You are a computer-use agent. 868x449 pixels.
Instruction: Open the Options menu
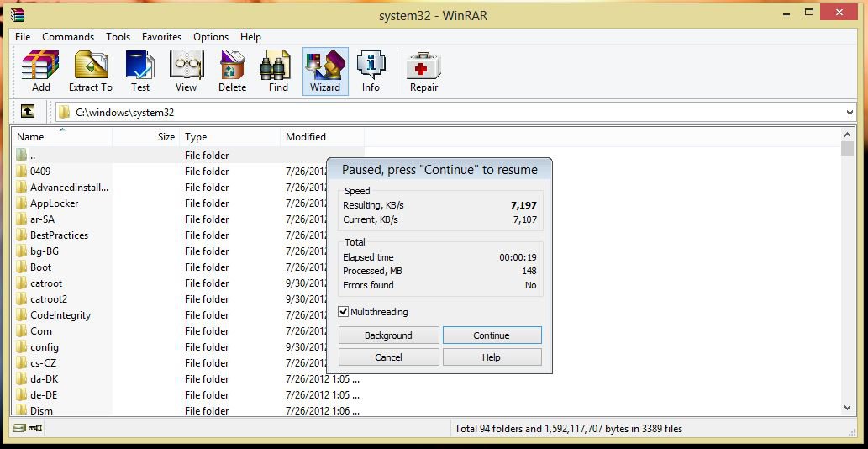[x=211, y=37]
